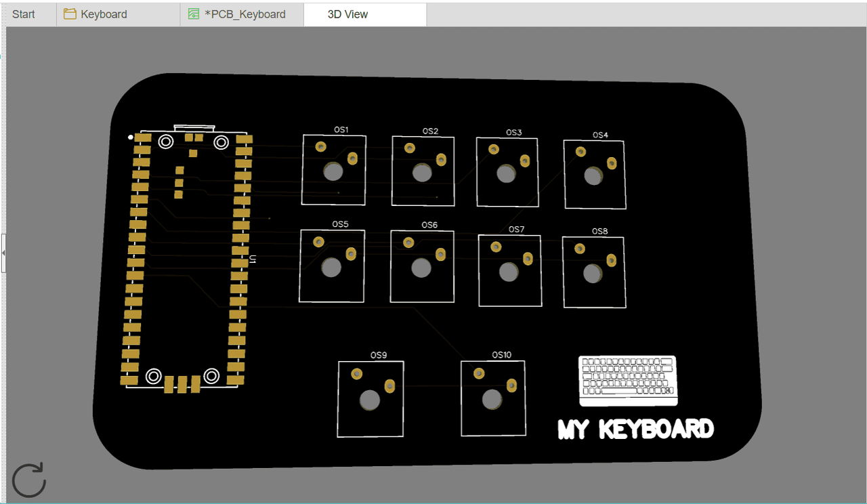Viewport: 867px width, 504px height.
Task: Select the OS4 switch footprint
Action: point(594,175)
